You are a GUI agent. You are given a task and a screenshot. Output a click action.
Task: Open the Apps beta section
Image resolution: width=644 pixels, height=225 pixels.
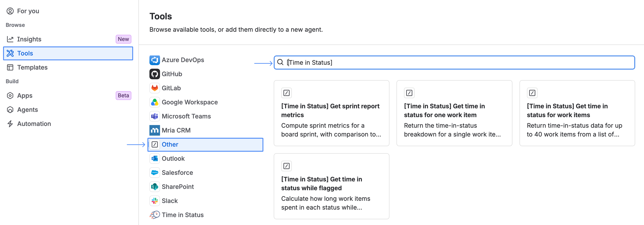[x=68, y=96]
